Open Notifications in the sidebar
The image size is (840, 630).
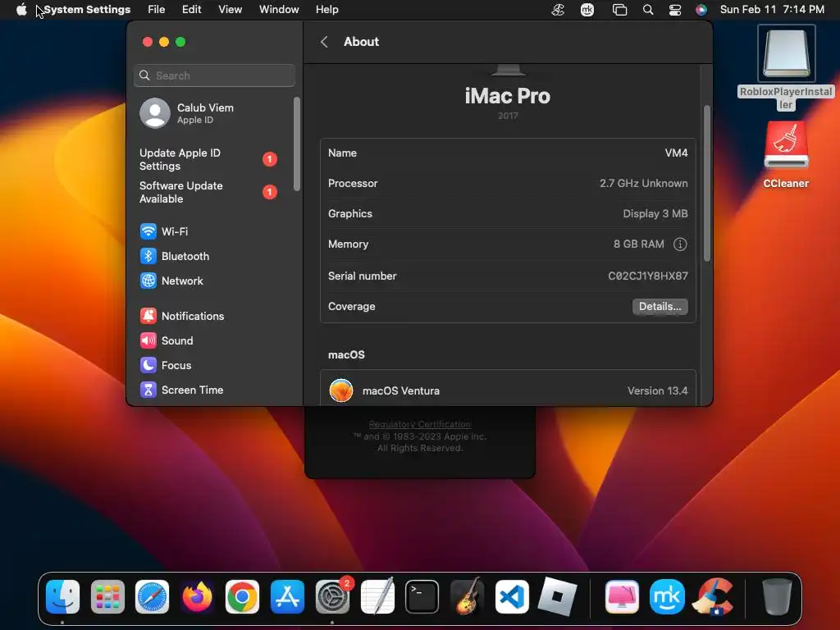pyautogui.click(x=182, y=316)
